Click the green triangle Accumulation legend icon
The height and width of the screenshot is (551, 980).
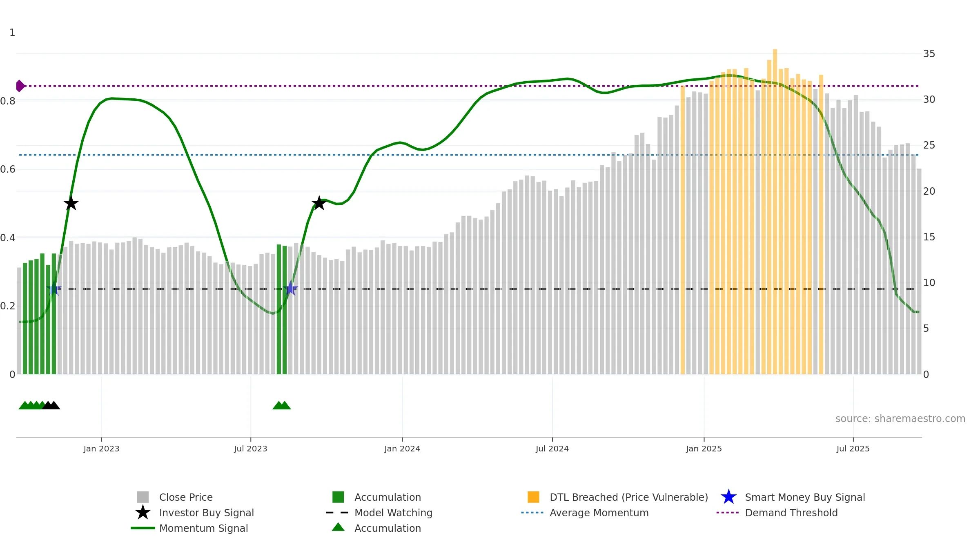tap(338, 527)
